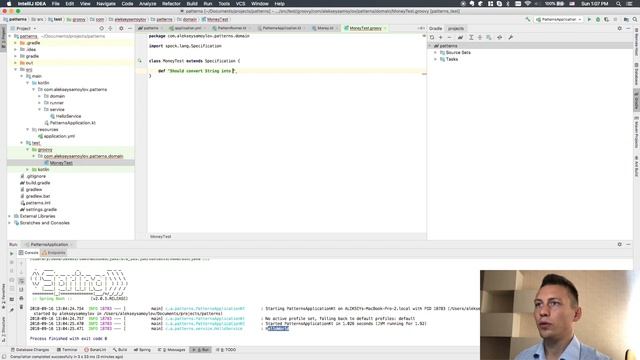The width and height of the screenshot is (640, 360).
Task: Open the Terminal tool window button
Action: tap(67, 350)
